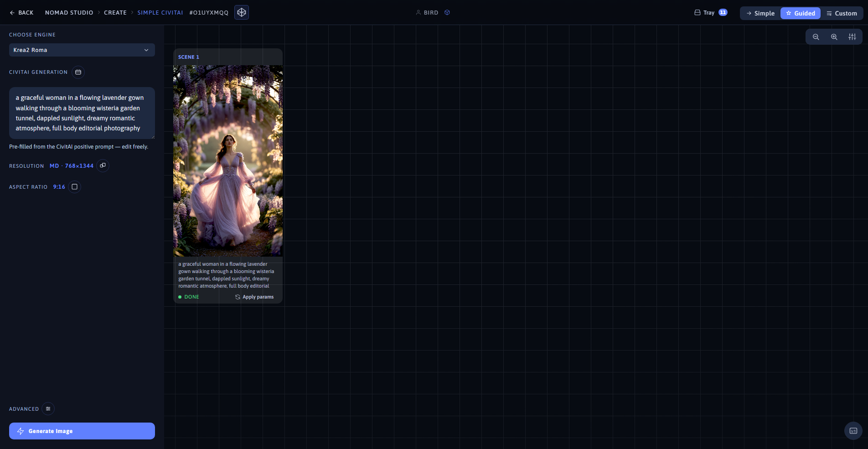868x449 pixels.
Task: Click the cube icon beside #O1UYXMQQ
Action: (242, 12)
